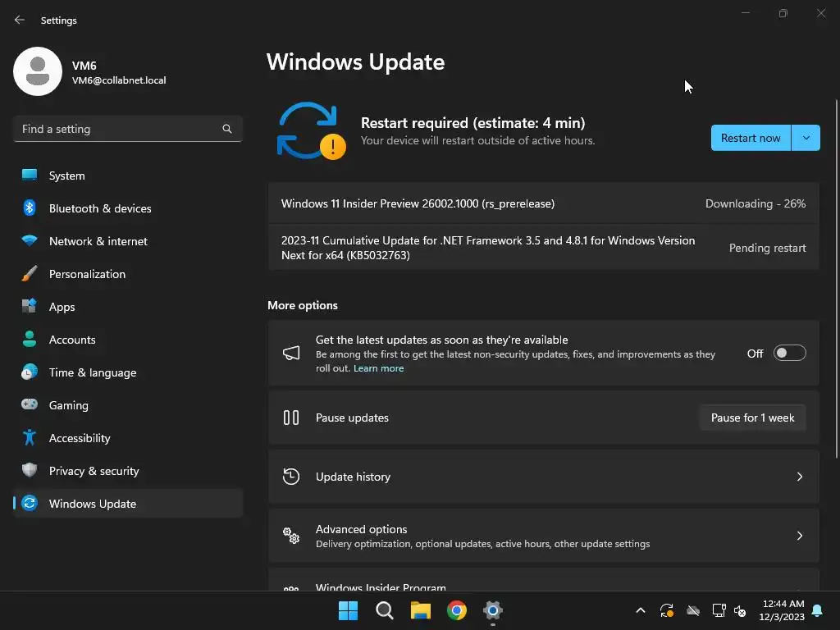Screen dimensions: 840x630
Task: Click the 2023-11 Cumulative Update KB5032763 row
Action: [543, 248]
